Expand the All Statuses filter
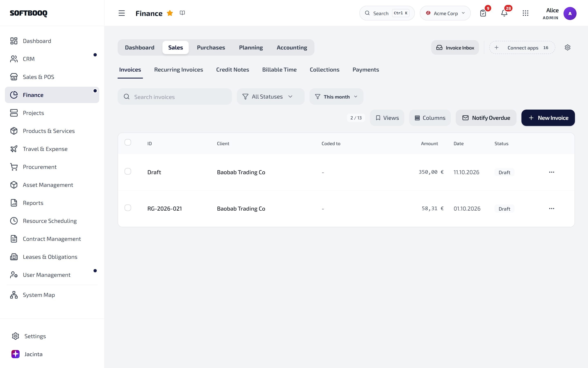This screenshot has height=368, width=588. tap(271, 97)
